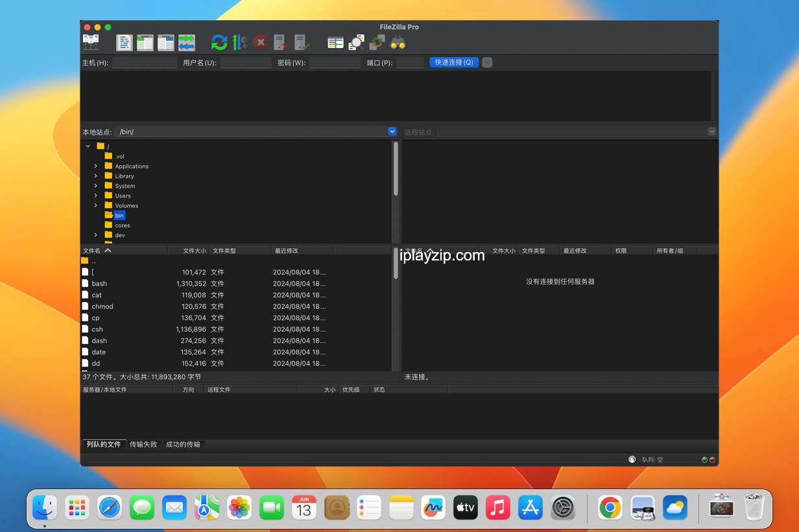Select the csh file row
799x532 pixels.
(x=235, y=329)
